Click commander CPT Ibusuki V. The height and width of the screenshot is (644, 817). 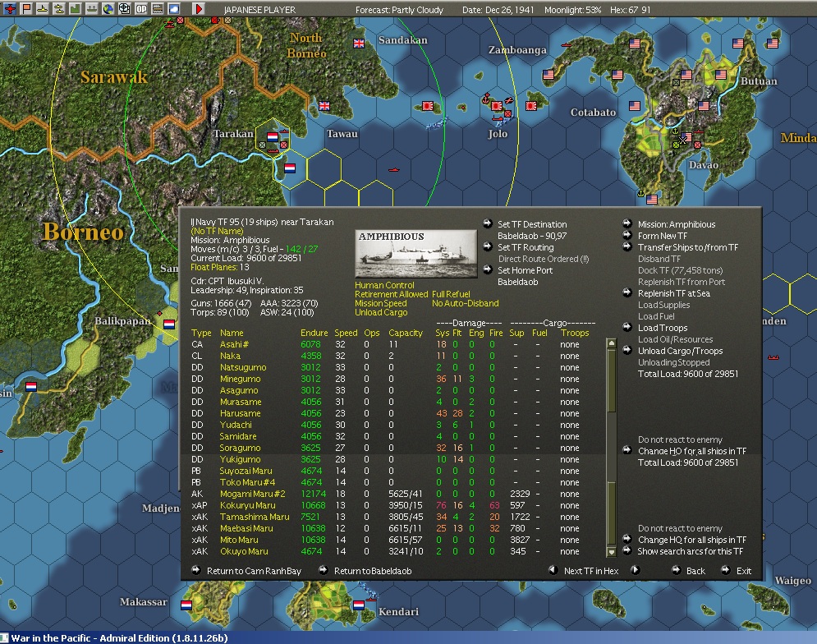[x=227, y=281]
